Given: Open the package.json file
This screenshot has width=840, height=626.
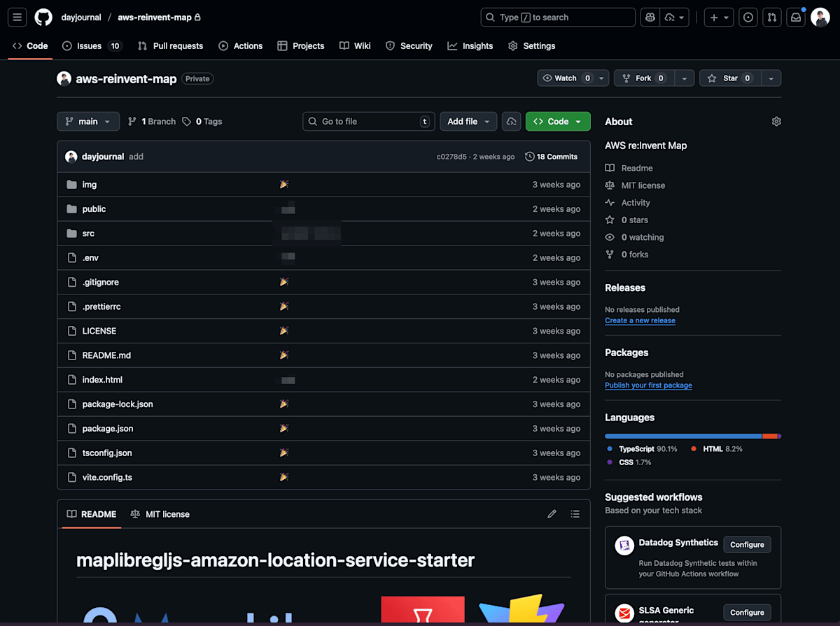Looking at the screenshot, I should tap(108, 429).
